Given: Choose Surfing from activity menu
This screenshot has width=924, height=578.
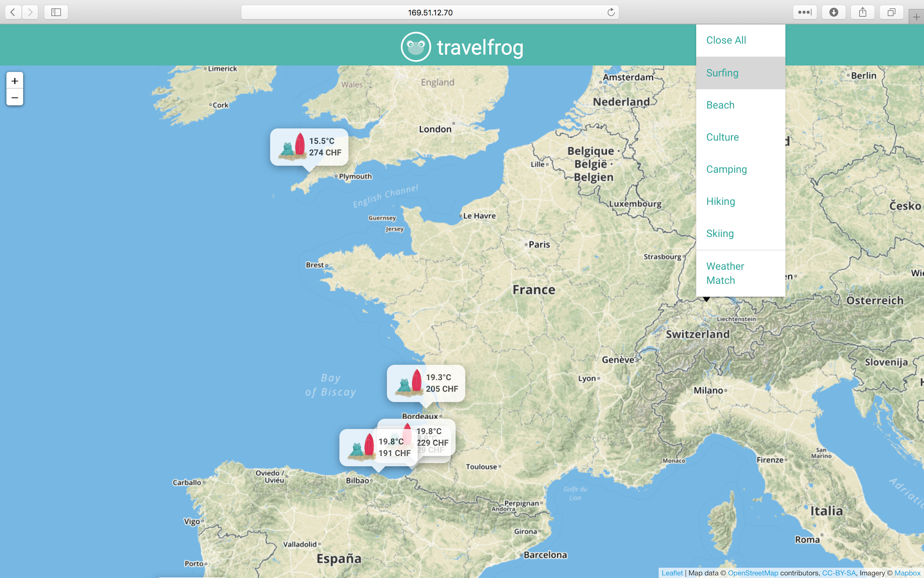Looking at the screenshot, I should pyautogui.click(x=722, y=73).
